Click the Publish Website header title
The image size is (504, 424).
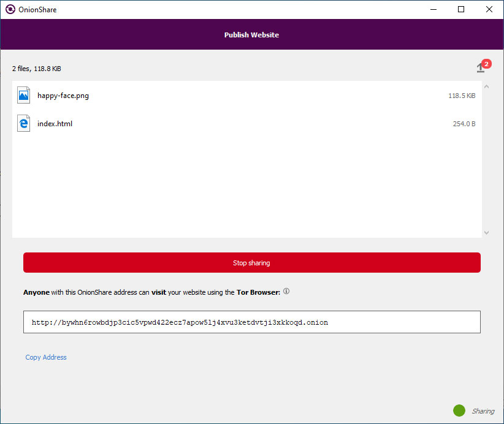pyautogui.click(x=251, y=35)
